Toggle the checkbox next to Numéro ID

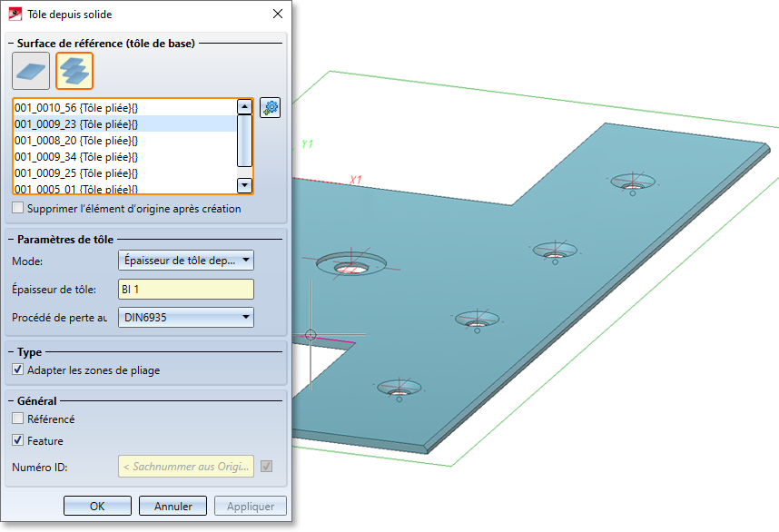tap(267, 467)
